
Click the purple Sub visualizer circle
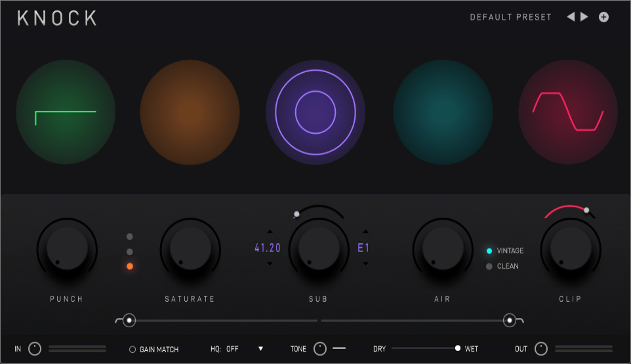coord(315,114)
